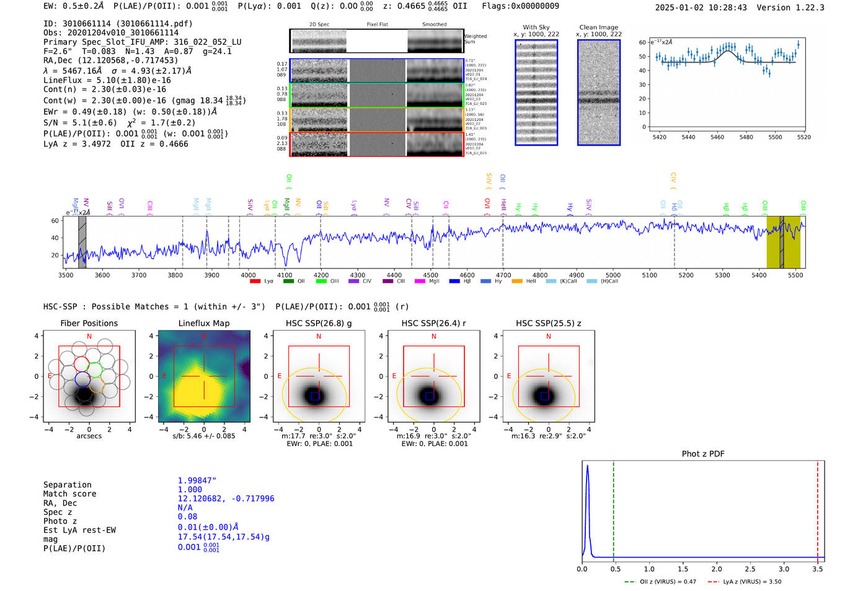Open the HSC SSP(25.5) z cutout
868x591 pixels.
[549, 376]
